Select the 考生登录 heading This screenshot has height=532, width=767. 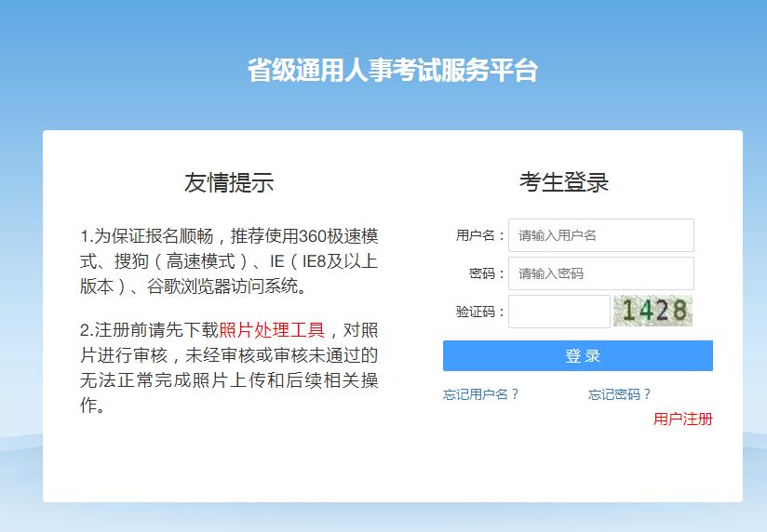(x=564, y=182)
